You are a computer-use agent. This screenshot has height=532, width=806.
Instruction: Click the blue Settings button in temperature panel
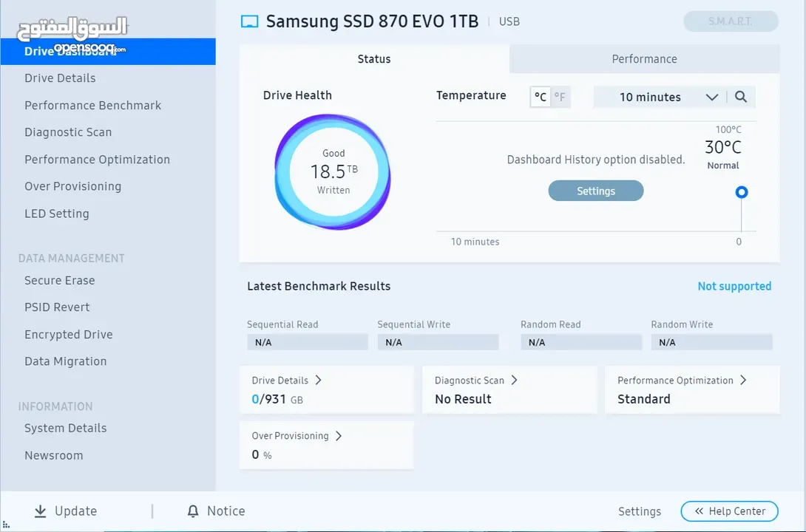596,191
